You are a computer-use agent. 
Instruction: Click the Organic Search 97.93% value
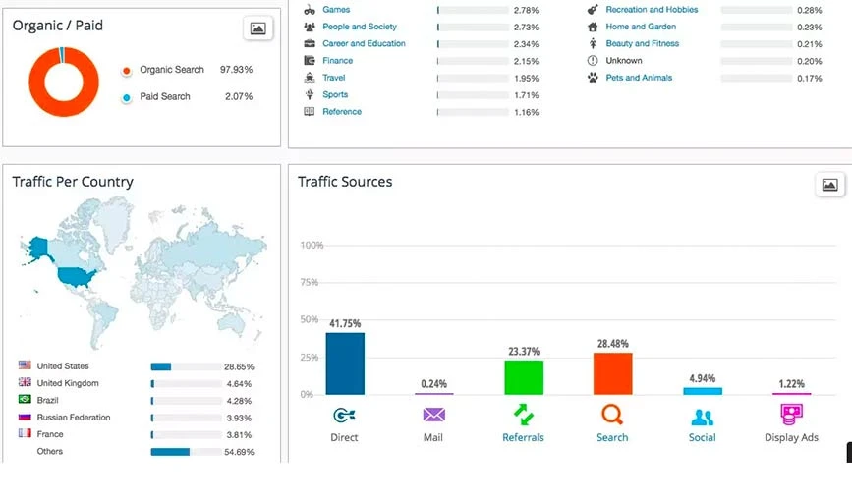(x=237, y=70)
